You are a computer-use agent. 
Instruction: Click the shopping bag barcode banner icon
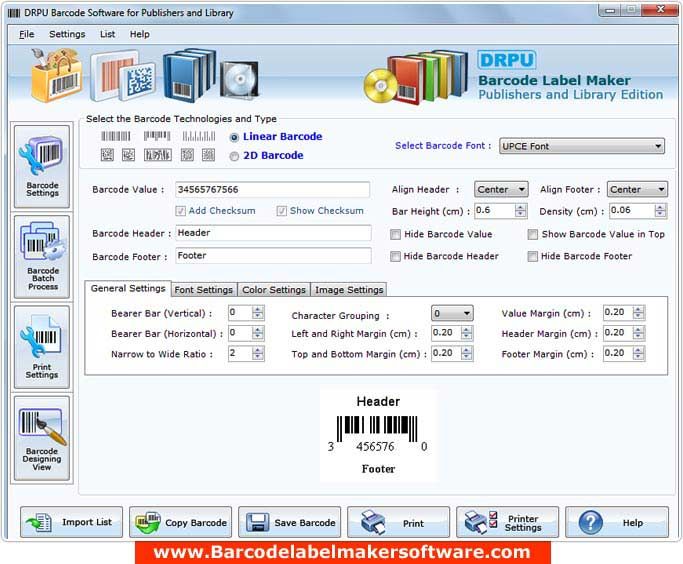click(57, 75)
